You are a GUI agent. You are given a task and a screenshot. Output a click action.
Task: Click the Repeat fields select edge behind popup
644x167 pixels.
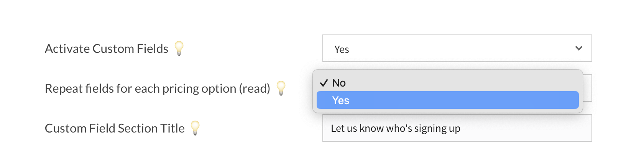pyautogui.click(x=588, y=88)
